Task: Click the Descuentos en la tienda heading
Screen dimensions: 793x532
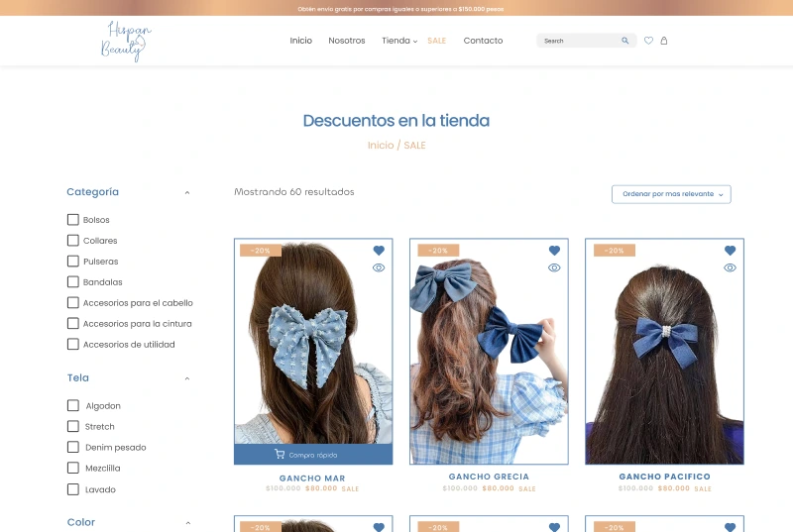Action: (396, 121)
